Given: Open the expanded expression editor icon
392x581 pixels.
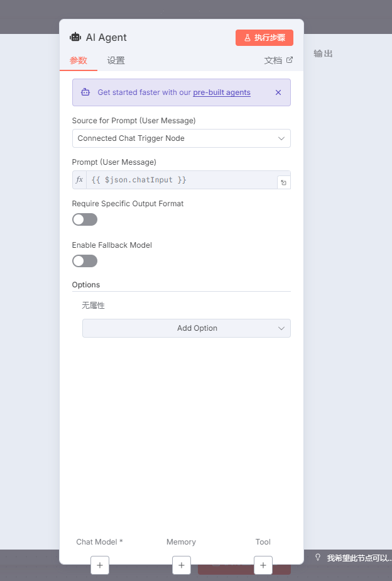Looking at the screenshot, I should point(283,182).
